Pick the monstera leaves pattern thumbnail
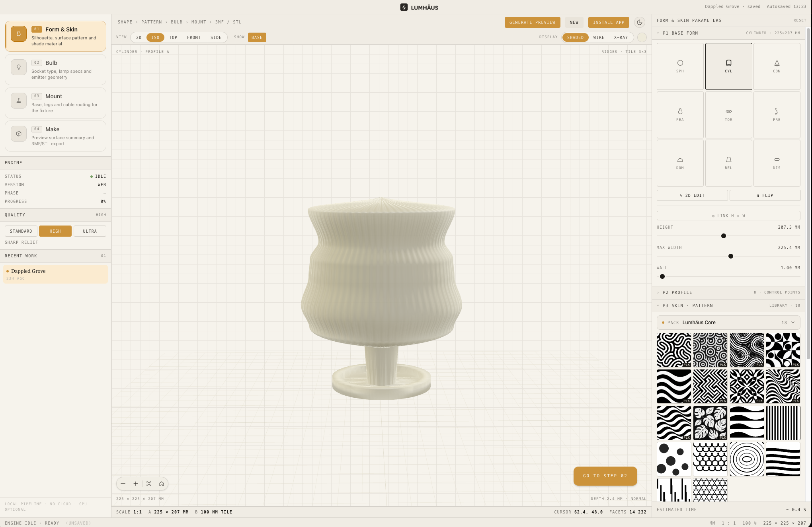Screen dimensions: 812x527 pyautogui.click(x=710, y=423)
